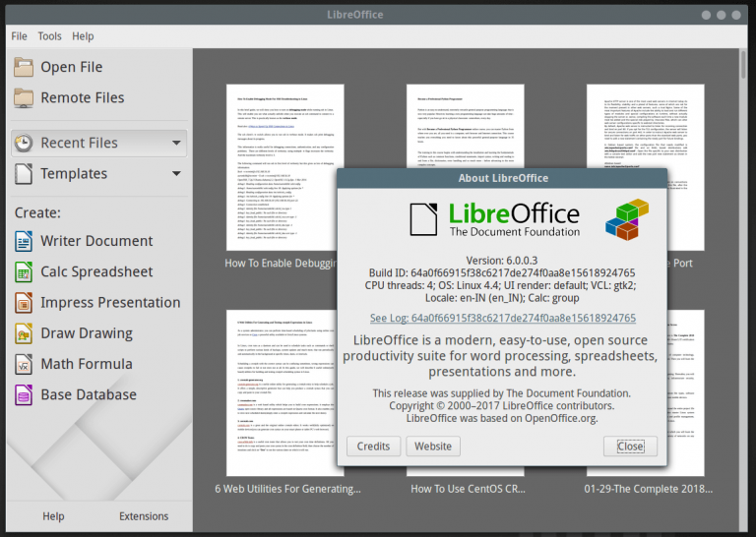Select the Base Database label

[89, 395]
